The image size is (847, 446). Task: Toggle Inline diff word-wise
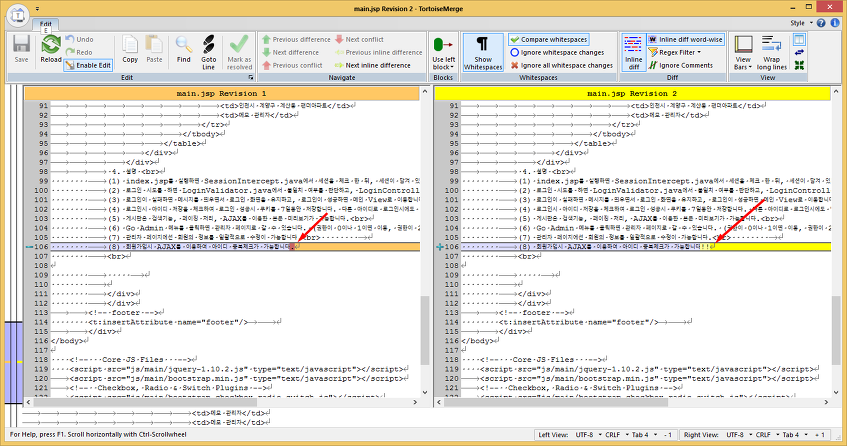tap(685, 39)
